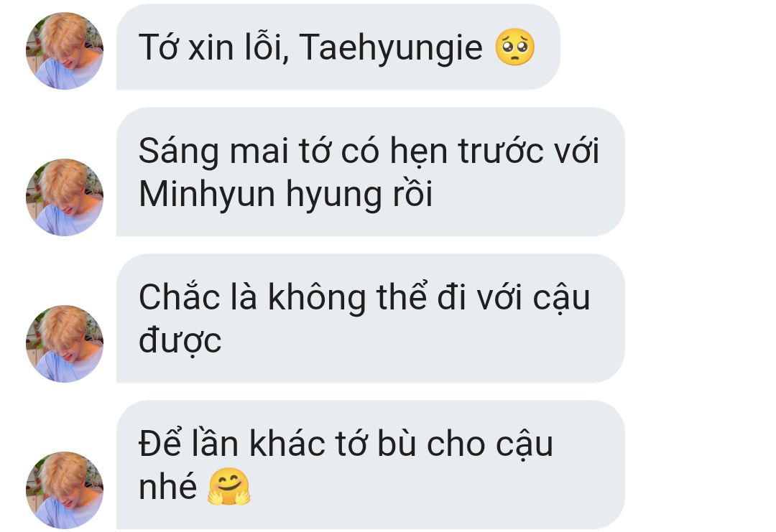This screenshot has height=532, width=776.
Task: Click the name "Minhyun" in second message
Action: pyautogui.click(x=207, y=194)
